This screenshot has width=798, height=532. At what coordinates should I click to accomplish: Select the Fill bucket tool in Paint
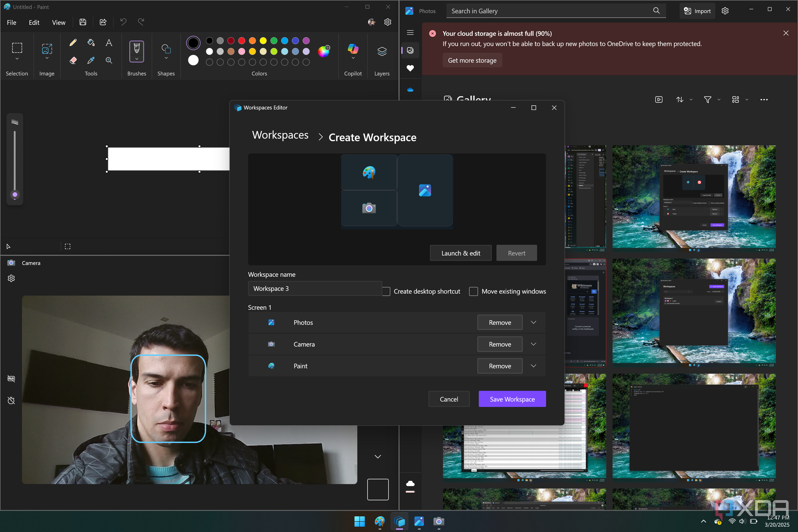point(91,42)
